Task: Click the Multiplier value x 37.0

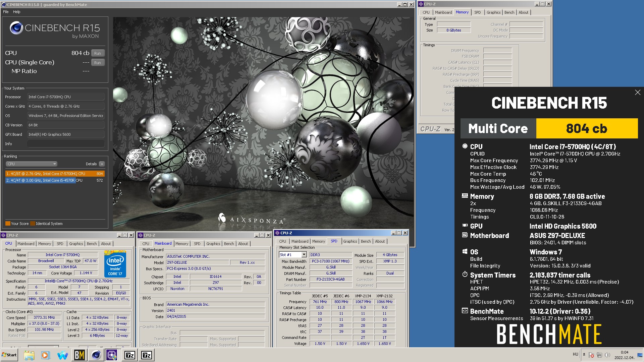Action: (x=44, y=323)
